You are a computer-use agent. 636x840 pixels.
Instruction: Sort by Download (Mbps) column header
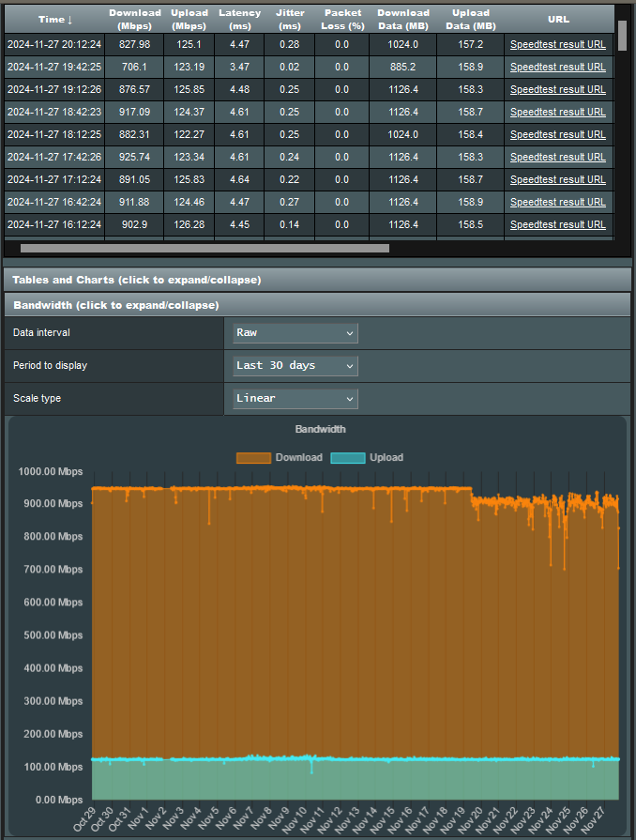[x=135, y=19]
